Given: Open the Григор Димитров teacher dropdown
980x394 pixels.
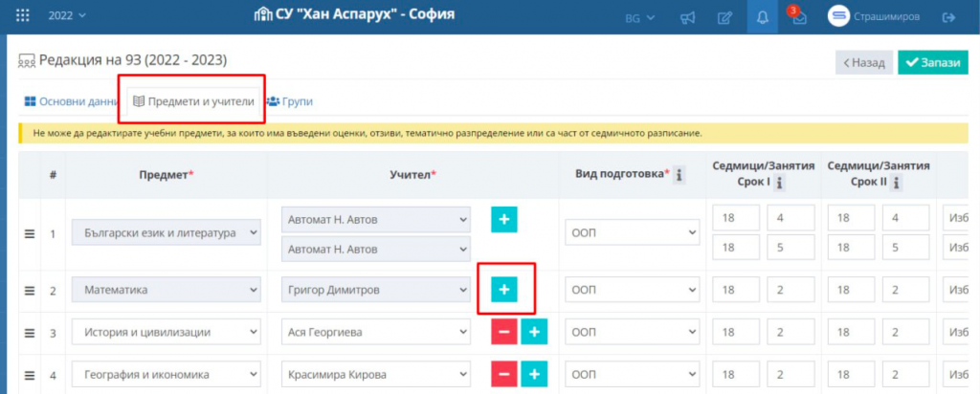Looking at the screenshot, I should coord(376,289).
